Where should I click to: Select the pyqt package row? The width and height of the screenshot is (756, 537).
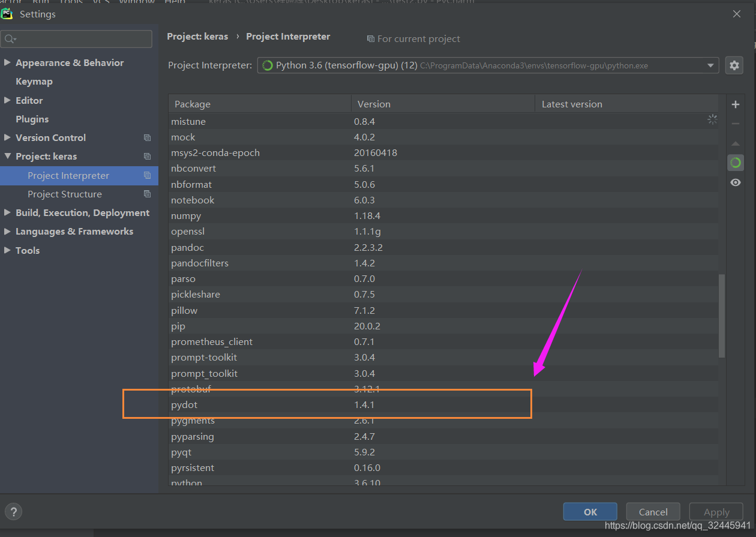pos(443,452)
